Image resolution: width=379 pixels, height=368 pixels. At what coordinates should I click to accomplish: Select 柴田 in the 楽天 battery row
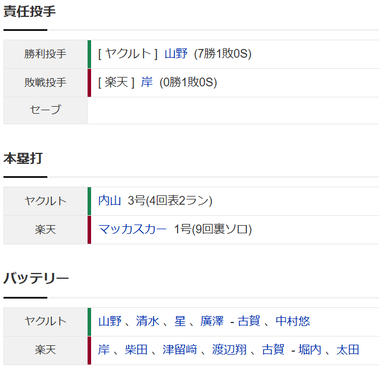[x=136, y=350]
